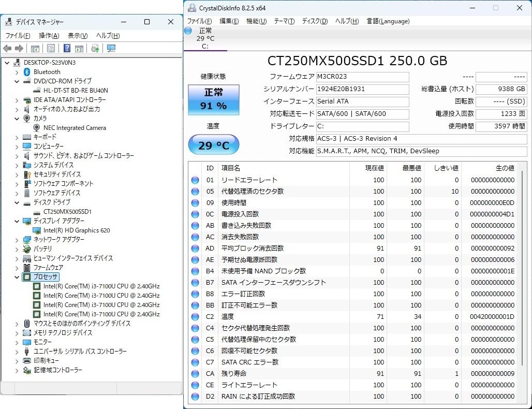Click the プロセッサ category icon
The image size is (532, 409).
point(27,277)
